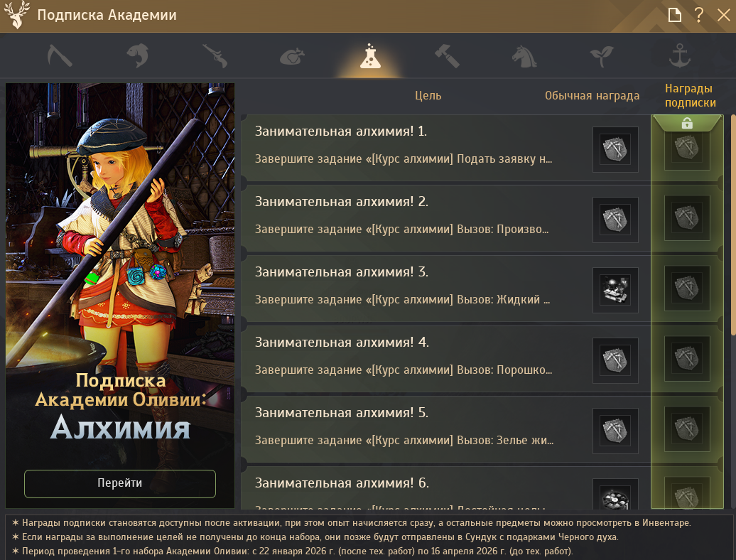Switch to the hunting rifle tab
Viewport: 736px width, 560px height.
pos(215,55)
